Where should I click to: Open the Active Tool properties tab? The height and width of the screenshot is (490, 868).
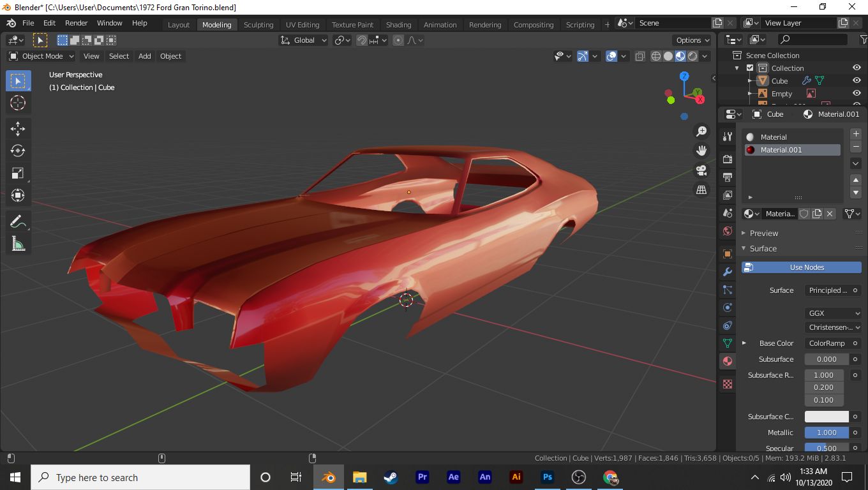coord(727,137)
